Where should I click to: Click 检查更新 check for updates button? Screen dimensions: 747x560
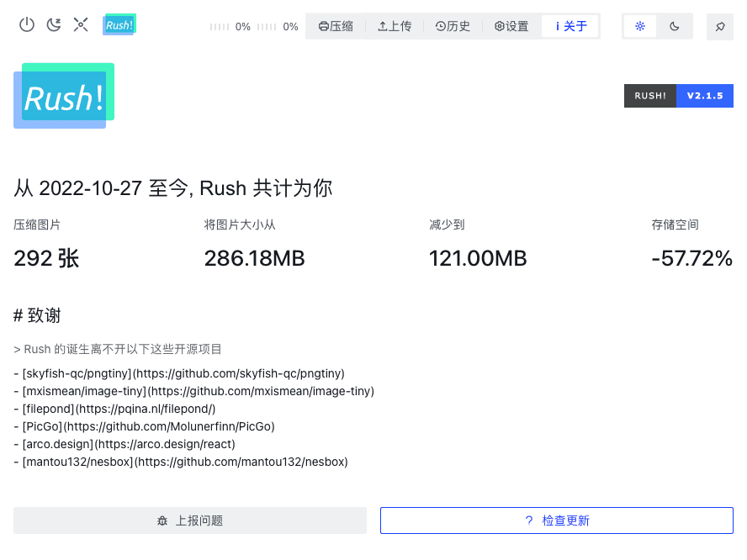(556, 520)
